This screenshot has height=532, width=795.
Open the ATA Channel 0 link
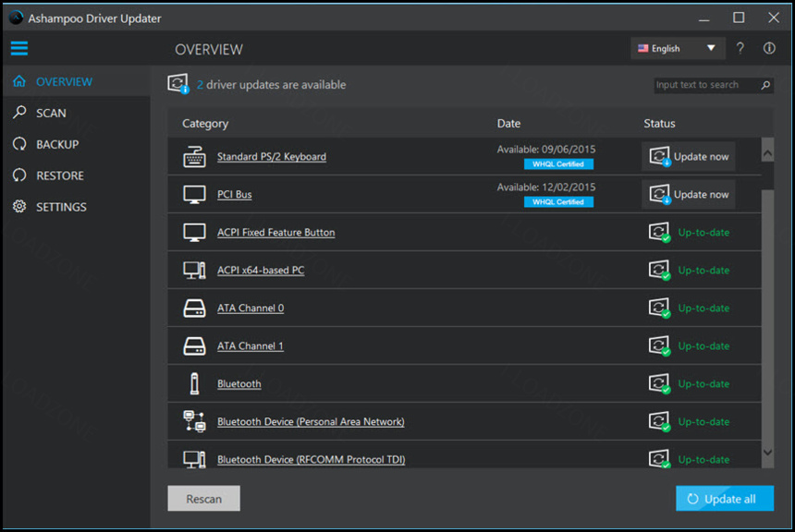251,308
